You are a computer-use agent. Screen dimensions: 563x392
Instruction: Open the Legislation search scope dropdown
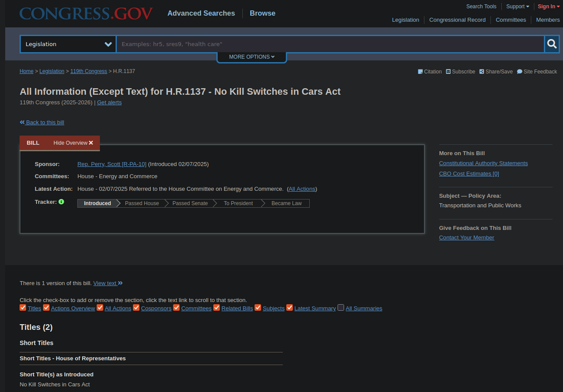68,44
